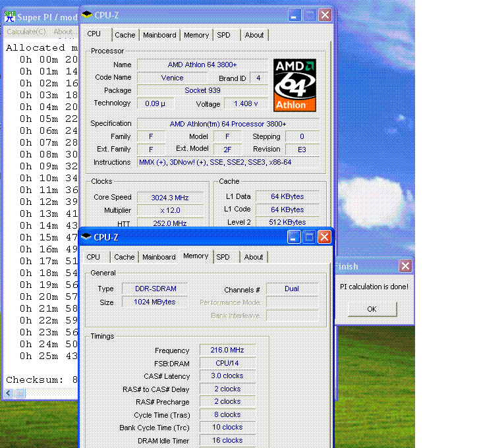Screen dimensions: 504x448
Task: Switch to the Memory tab in the upper CPU-Z window
Action: tap(196, 35)
